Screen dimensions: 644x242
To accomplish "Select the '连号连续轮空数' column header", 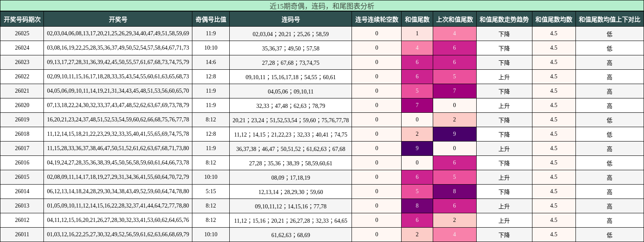I will [x=377, y=19].
